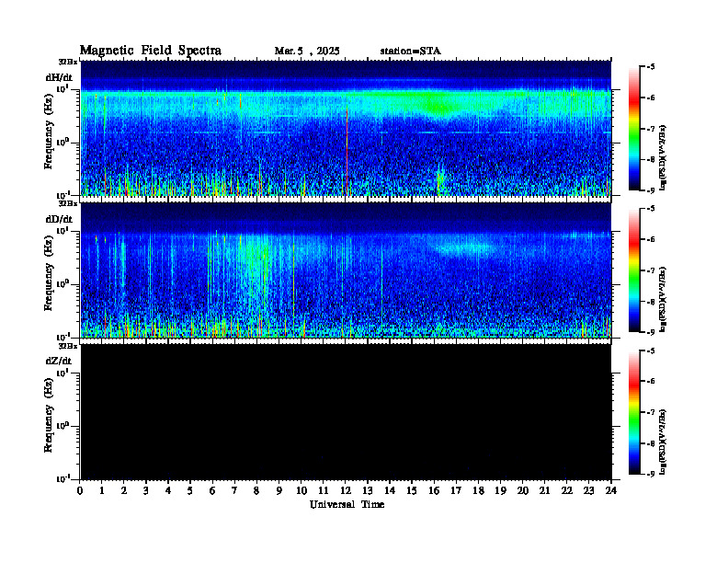Image resolution: width=728 pixels, height=563 pixels.
Task: Click hour 15 on the Universal Time axis
Action: (412, 491)
